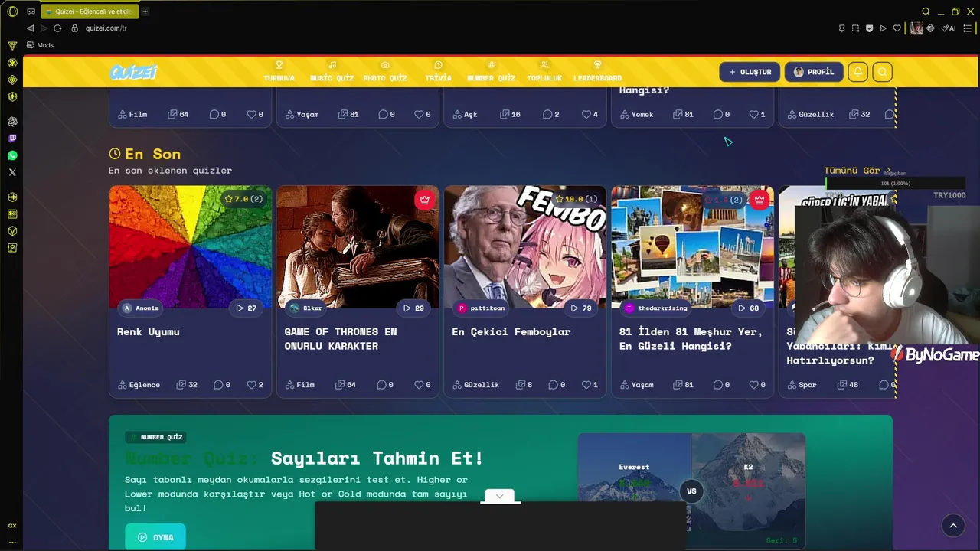Open the Twitch sidebar panel
Screen dimensions: 980x551
(x=12, y=139)
